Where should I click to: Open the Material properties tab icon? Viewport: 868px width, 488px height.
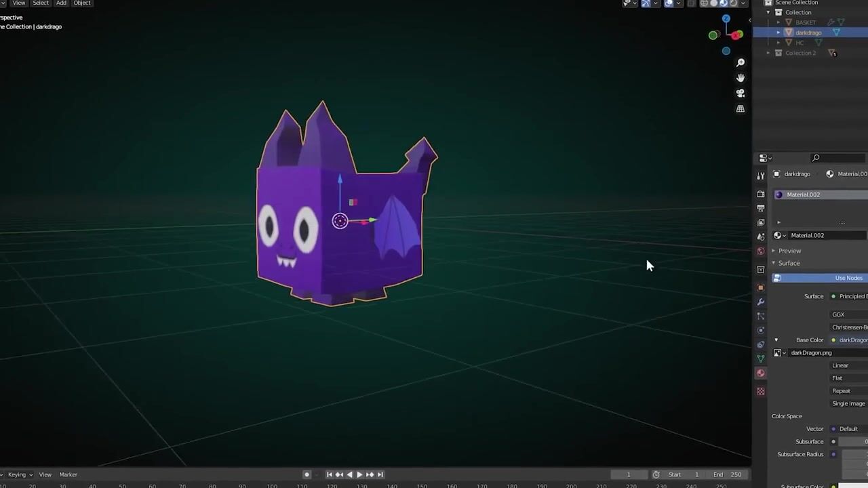[761, 373]
